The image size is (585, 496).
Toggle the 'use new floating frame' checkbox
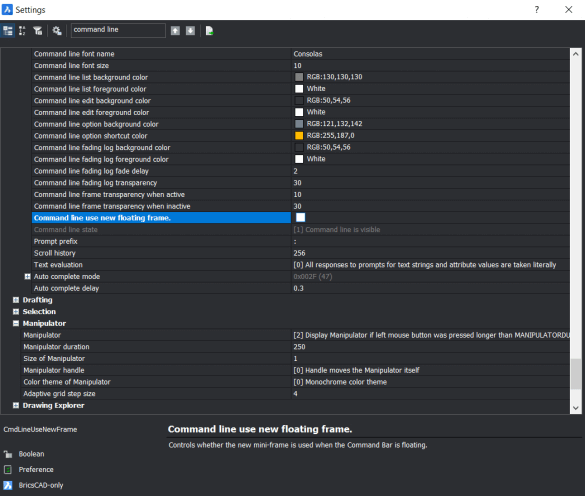click(300, 218)
